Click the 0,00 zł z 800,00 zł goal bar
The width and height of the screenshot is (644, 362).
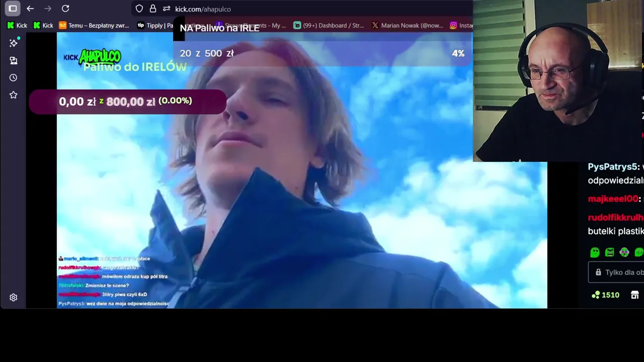click(x=128, y=102)
